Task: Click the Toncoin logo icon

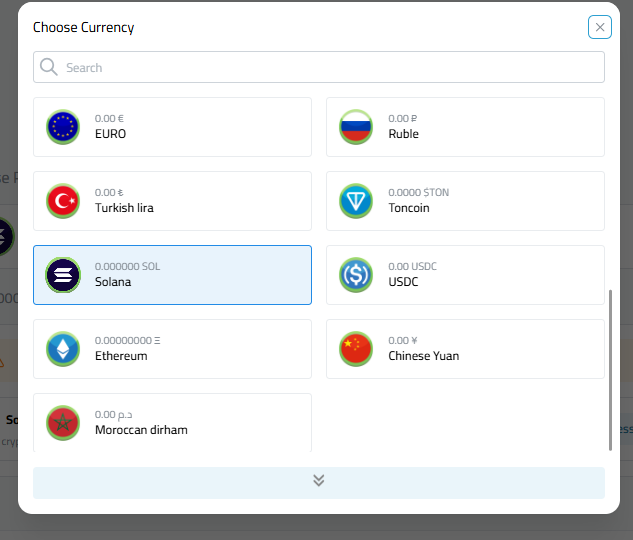Action: tap(356, 201)
